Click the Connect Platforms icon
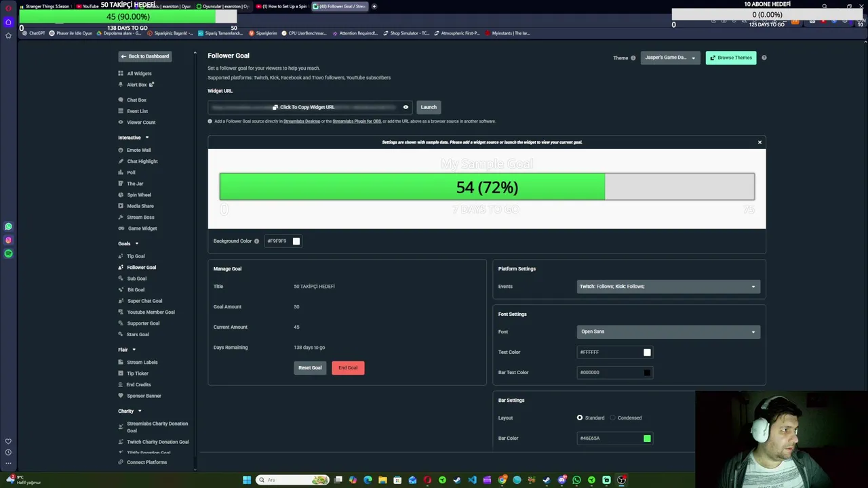Image resolution: width=868 pixels, height=488 pixels. tap(121, 462)
